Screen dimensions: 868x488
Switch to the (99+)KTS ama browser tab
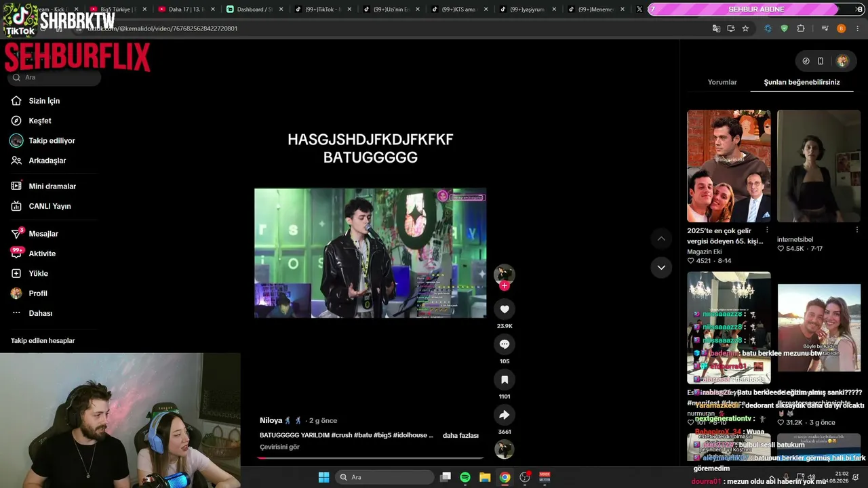tap(458, 9)
